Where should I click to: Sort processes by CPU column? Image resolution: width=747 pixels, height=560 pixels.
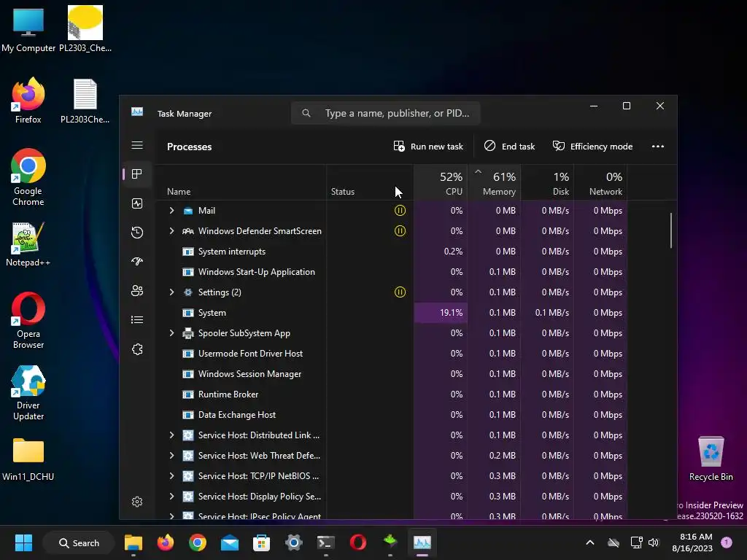tap(441, 183)
